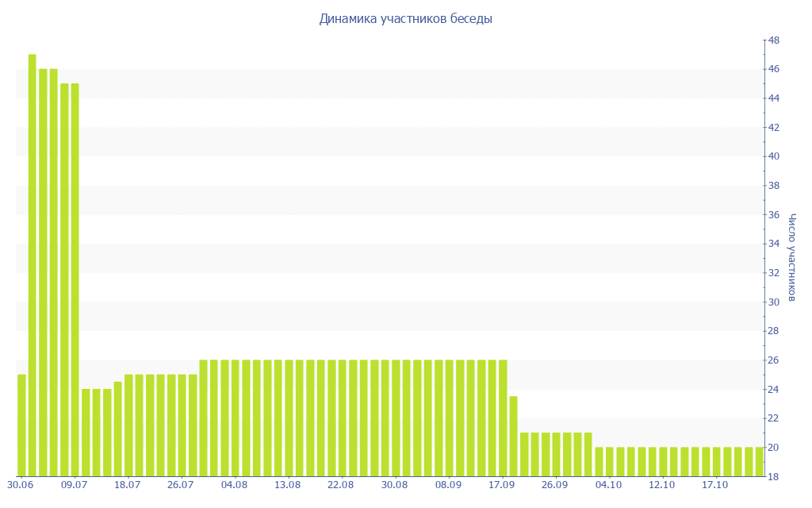Select the last bar on the far right
Viewport: 812px width, 508px height.
tap(759, 462)
